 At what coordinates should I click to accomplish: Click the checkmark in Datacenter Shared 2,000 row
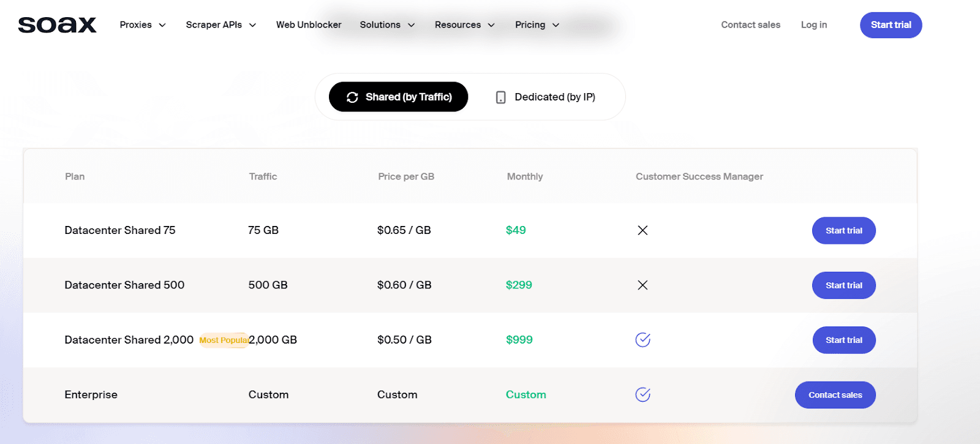pyautogui.click(x=643, y=340)
